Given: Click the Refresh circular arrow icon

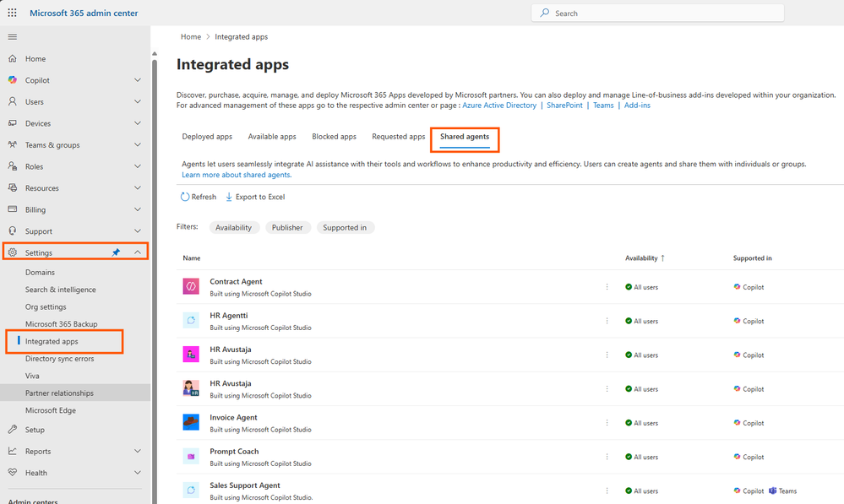Looking at the screenshot, I should click(x=185, y=197).
